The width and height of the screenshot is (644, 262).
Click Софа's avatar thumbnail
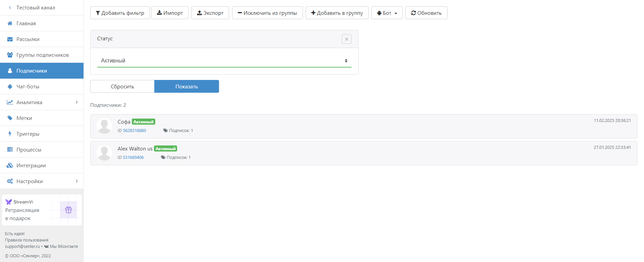click(104, 126)
